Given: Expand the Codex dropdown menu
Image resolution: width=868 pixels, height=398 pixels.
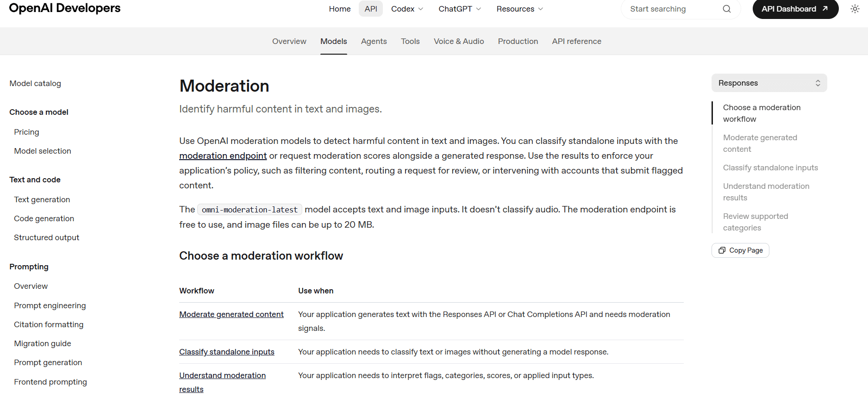Looking at the screenshot, I should (407, 9).
